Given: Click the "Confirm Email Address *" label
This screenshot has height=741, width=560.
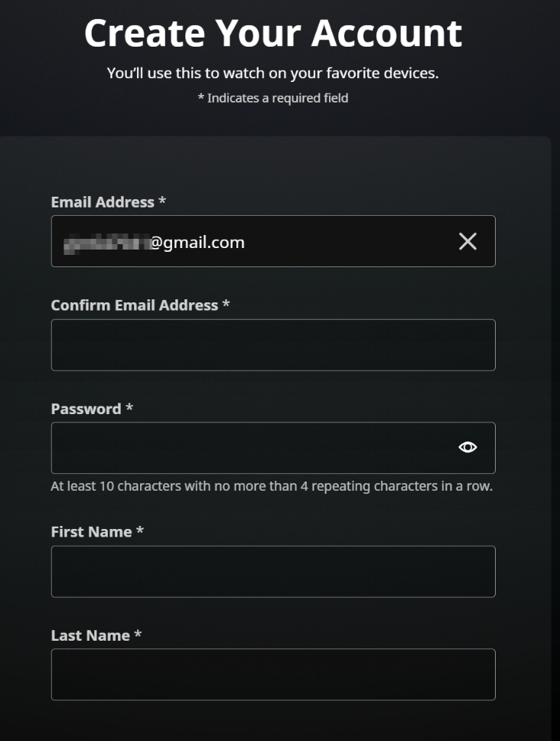Looking at the screenshot, I should (135, 305).
